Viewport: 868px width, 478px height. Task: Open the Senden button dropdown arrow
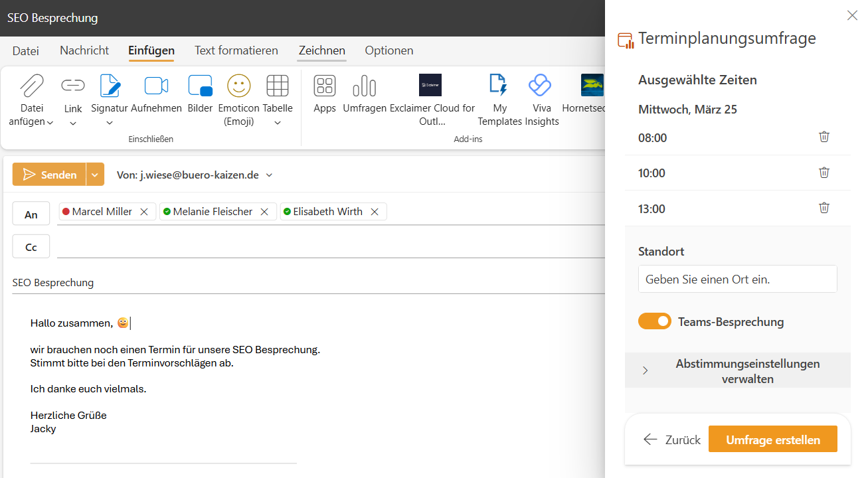(96, 175)
